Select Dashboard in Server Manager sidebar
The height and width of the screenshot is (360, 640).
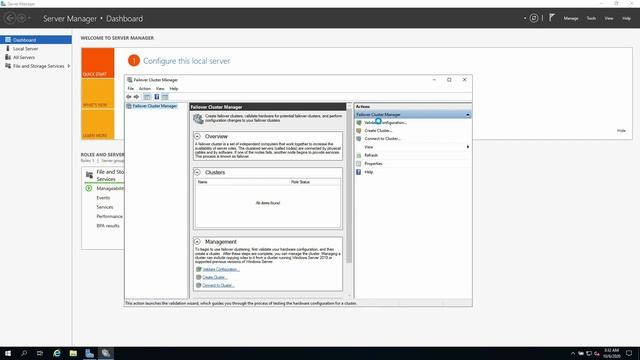pyautogui.click(x=36, y=40)
